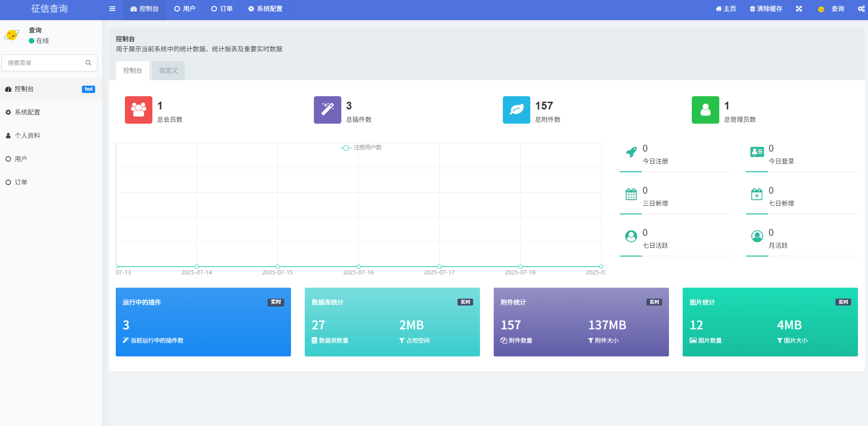This screenshot has height=426, width=868.
Task: Open 订单 in the left sidebar
Action: 21,182
